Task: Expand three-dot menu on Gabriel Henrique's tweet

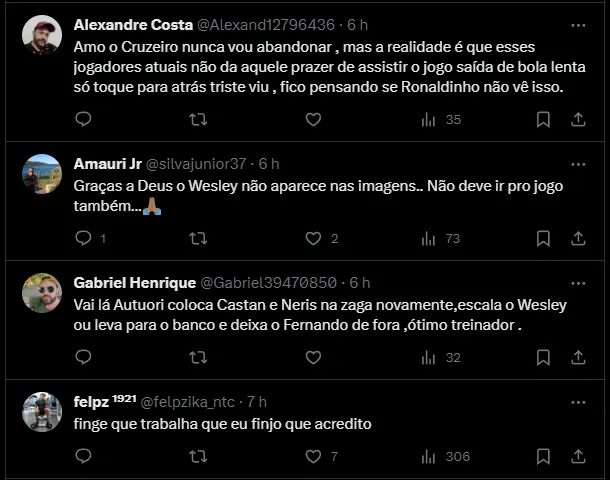Action: coord(578,282)
